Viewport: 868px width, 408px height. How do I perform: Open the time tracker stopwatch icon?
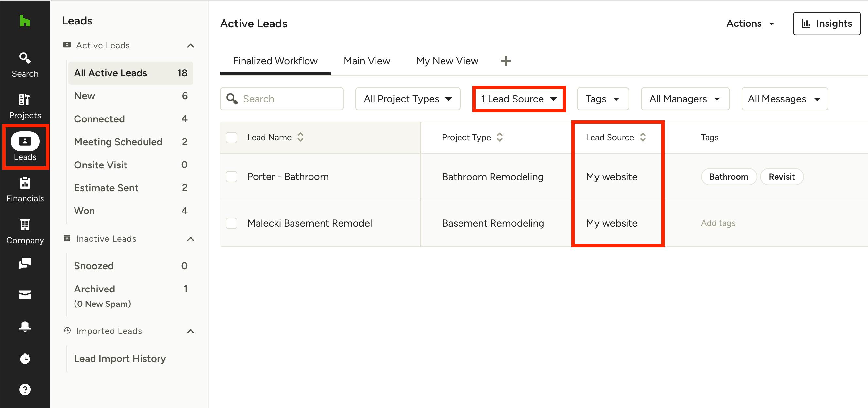pos(25,358)
